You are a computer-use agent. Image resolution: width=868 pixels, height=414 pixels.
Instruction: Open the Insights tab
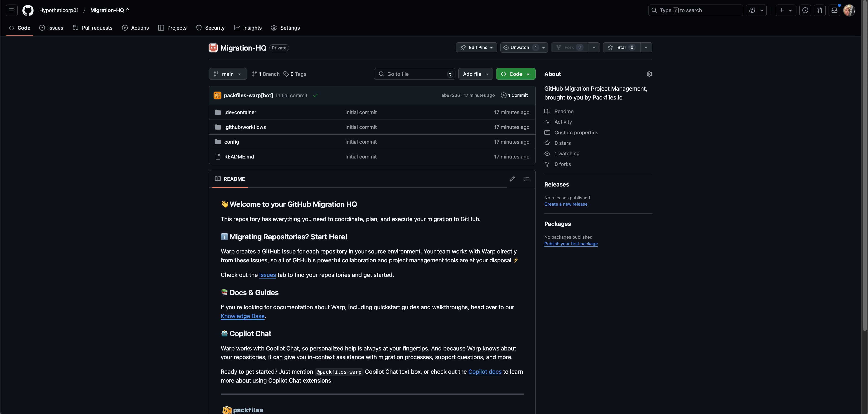pos(248,28)
